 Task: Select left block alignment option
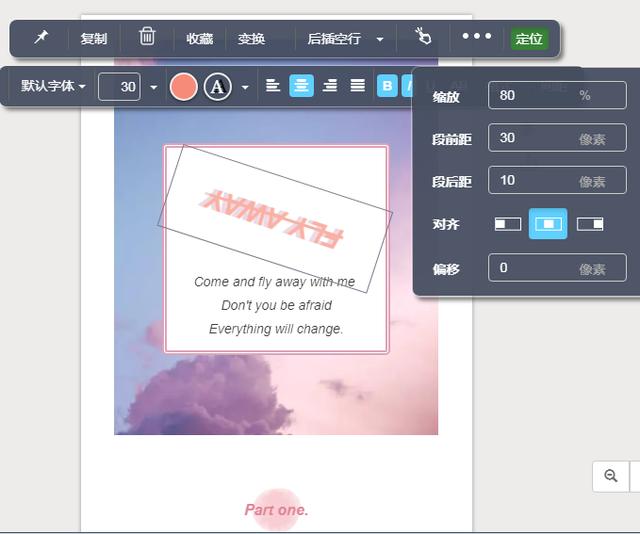point(508,224)
